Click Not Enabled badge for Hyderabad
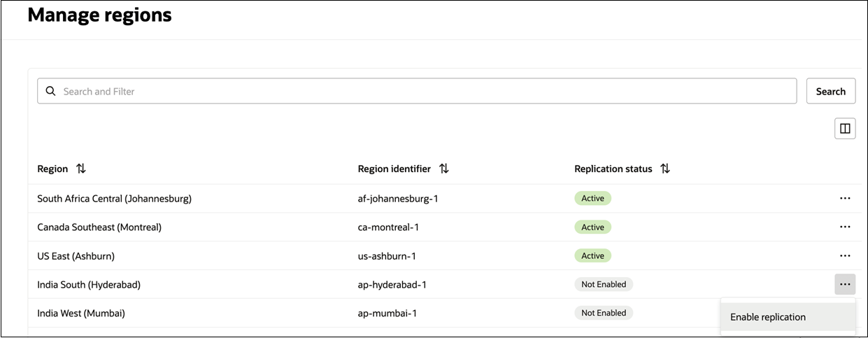The height and width of the screenshot is (338, 868). [x=604, y=285]
